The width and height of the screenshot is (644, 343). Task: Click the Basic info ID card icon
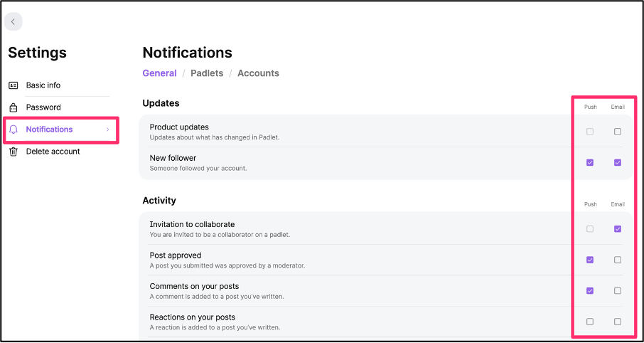(14, 85)
